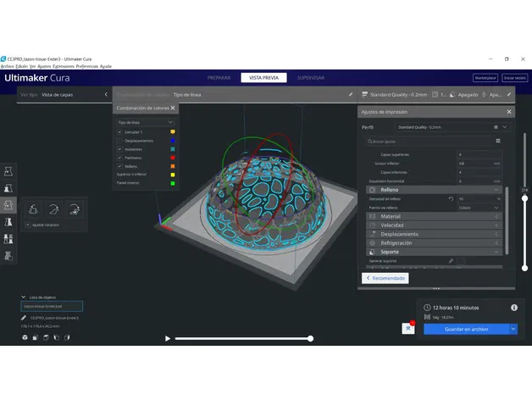Collapse the Relleno settings section

coord(434,190)
